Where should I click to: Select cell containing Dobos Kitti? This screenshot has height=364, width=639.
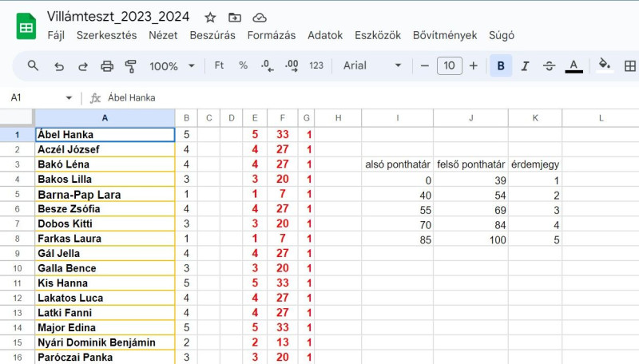click(x=105, y=224)
